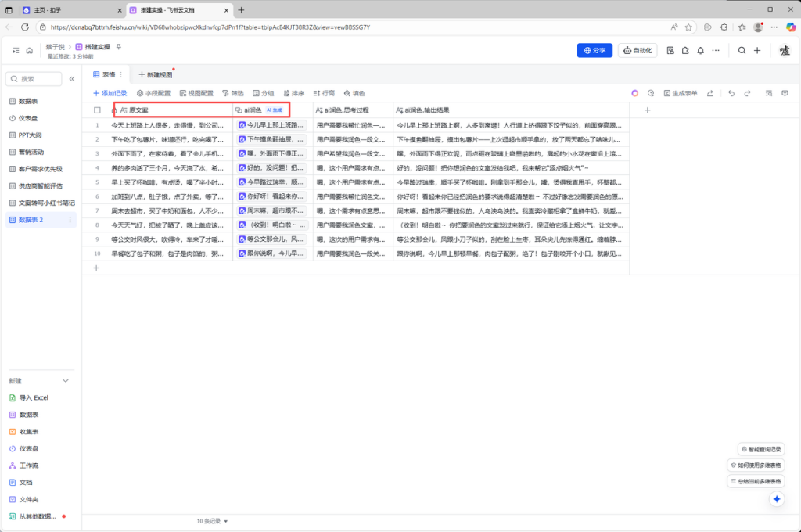Open the search magnifier in the top bar
The height and width of the screenshot is (532, 801).
742,51
